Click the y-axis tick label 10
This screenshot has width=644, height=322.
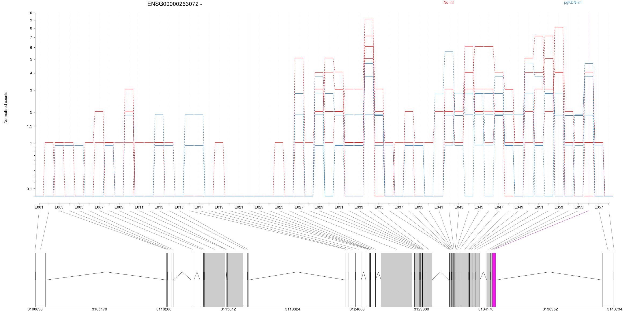(x=30, y=13)
